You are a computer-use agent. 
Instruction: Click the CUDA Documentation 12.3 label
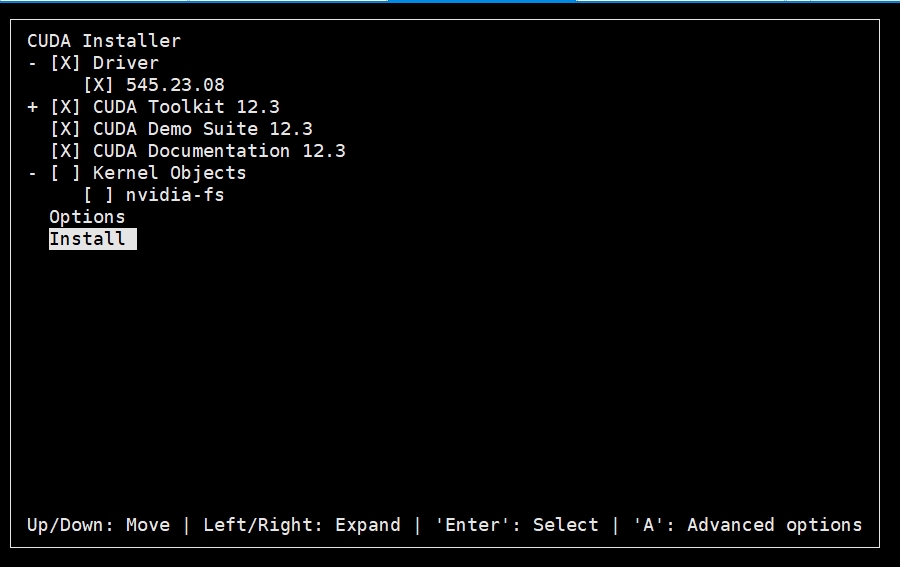(219, 151)
